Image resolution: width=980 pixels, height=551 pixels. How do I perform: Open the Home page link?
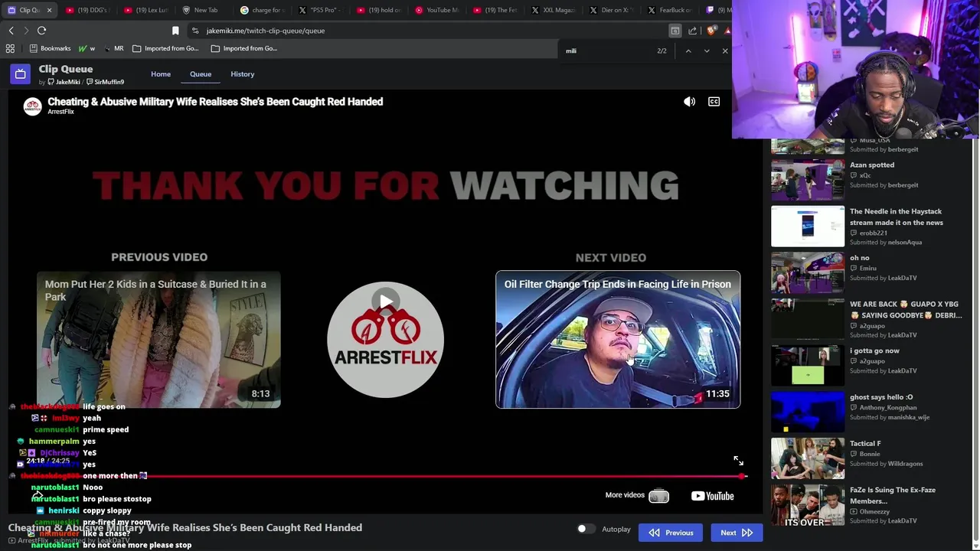pyautogui.click(x=161, y=74)
